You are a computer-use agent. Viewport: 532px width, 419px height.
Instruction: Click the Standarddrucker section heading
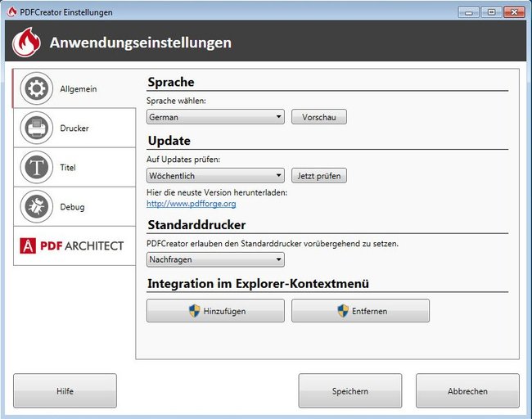pyautogui.click(x=196, y=225)
